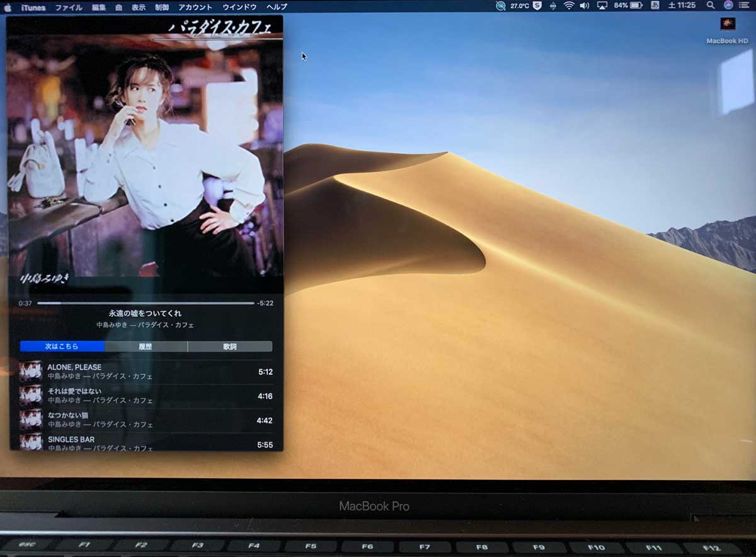Open the 曲 menu
The height and width of the screenshot is (557, 756).
point(118,7)
